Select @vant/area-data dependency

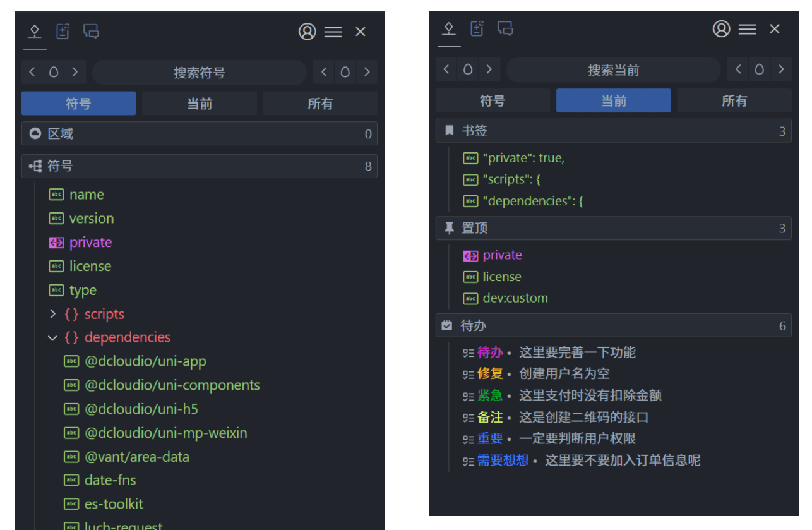pos(137,457)
